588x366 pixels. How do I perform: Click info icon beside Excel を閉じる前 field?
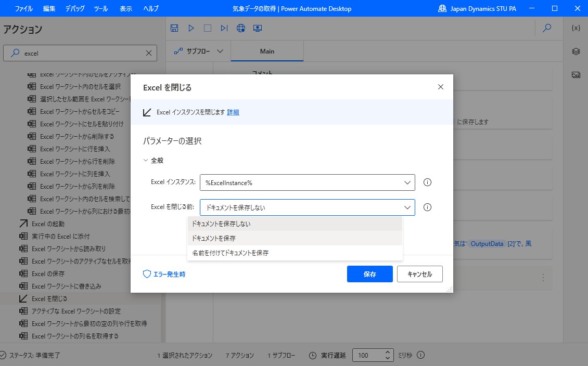[x=428, y=207]
